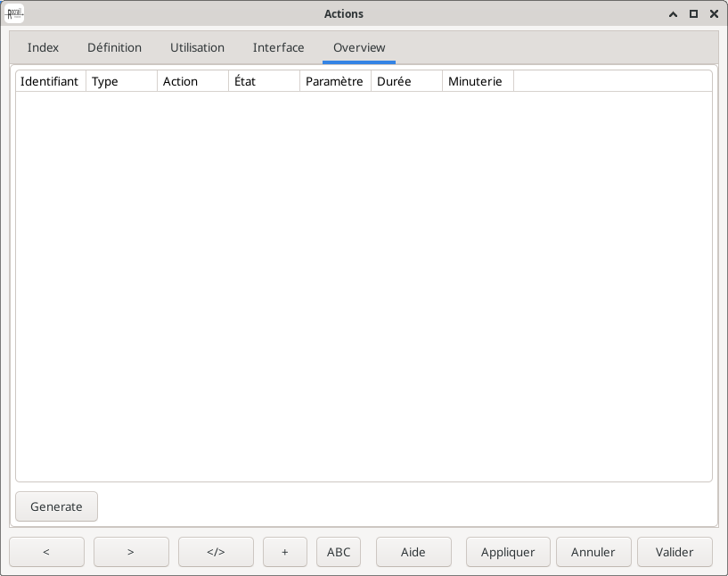This screenshot has width=728, height=576.
Task: Click the Paramètre column header
Action: [335, 81]
